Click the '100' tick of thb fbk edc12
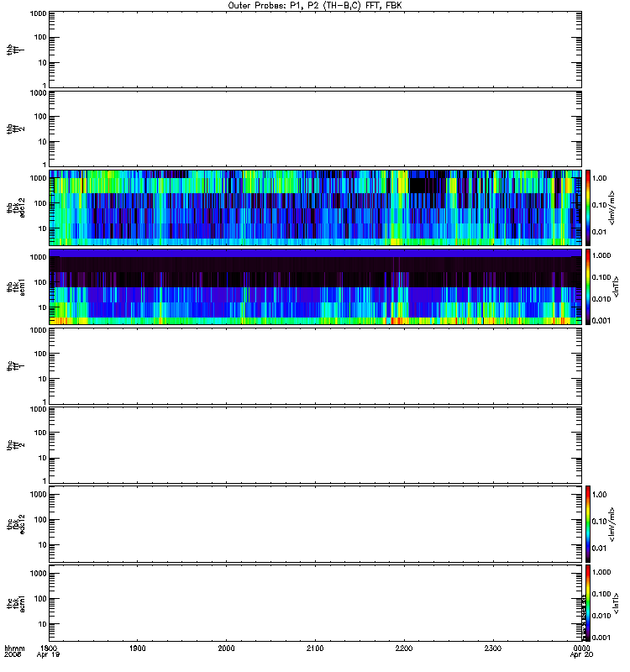Viewport: 630px width, 672px height. 40,203
